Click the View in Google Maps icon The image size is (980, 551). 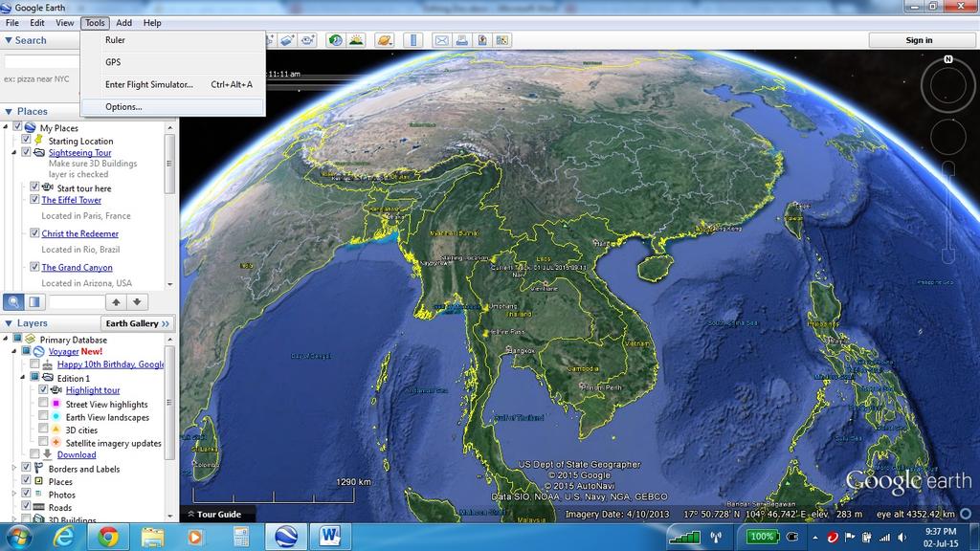501,40
